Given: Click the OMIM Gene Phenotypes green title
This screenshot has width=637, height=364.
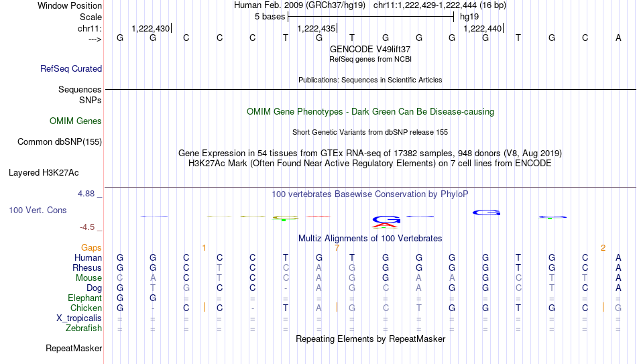Looking at the screenshot, I should [370, 112].
